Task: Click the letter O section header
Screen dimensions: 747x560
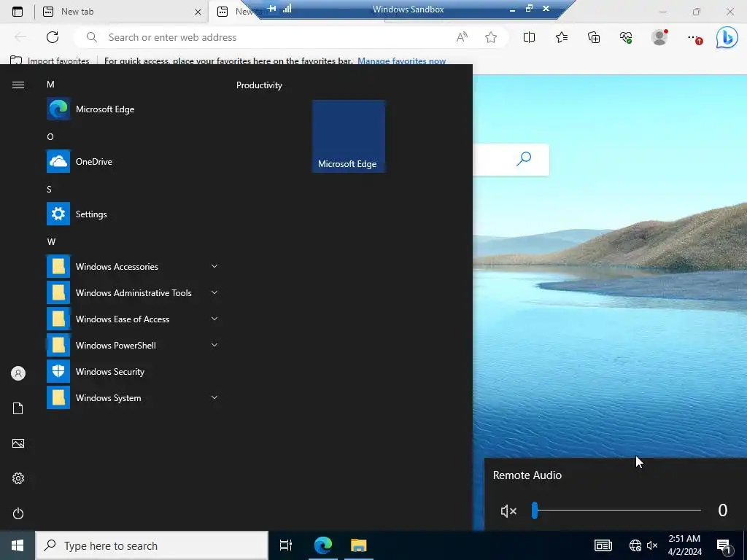Action: 50,136
